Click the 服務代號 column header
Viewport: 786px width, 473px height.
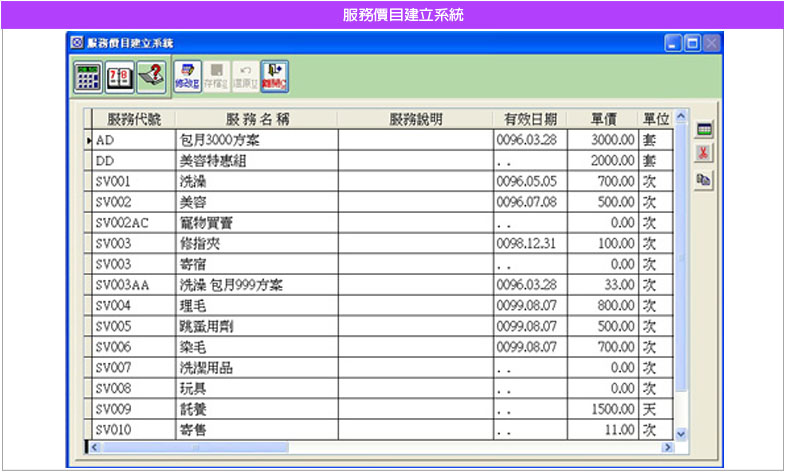tap(134, 119)
